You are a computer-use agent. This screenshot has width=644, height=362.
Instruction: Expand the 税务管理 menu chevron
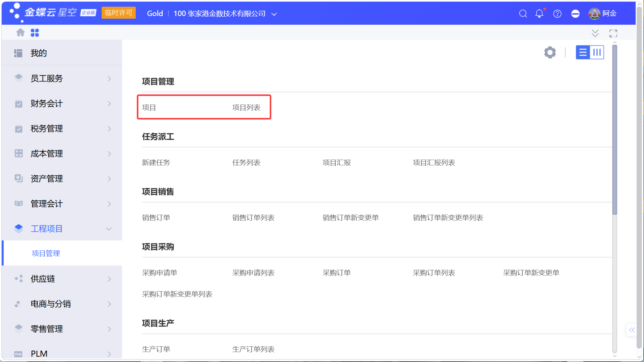(109, 129)
